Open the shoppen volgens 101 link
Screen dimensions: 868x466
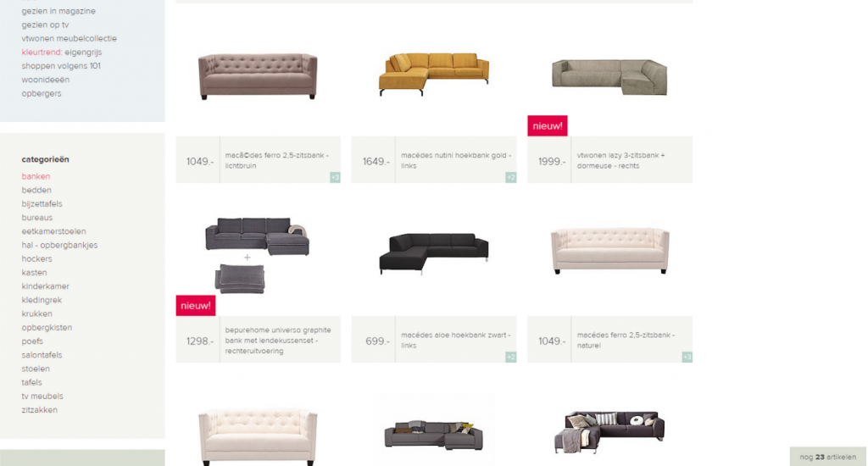61,66
